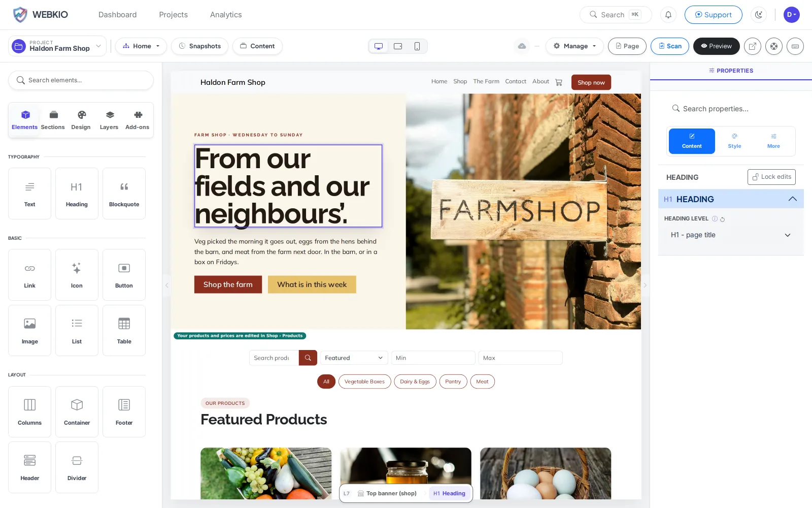Click the Search properties field
This screenshot has height=508, width=812.
(x=731, y=109)
